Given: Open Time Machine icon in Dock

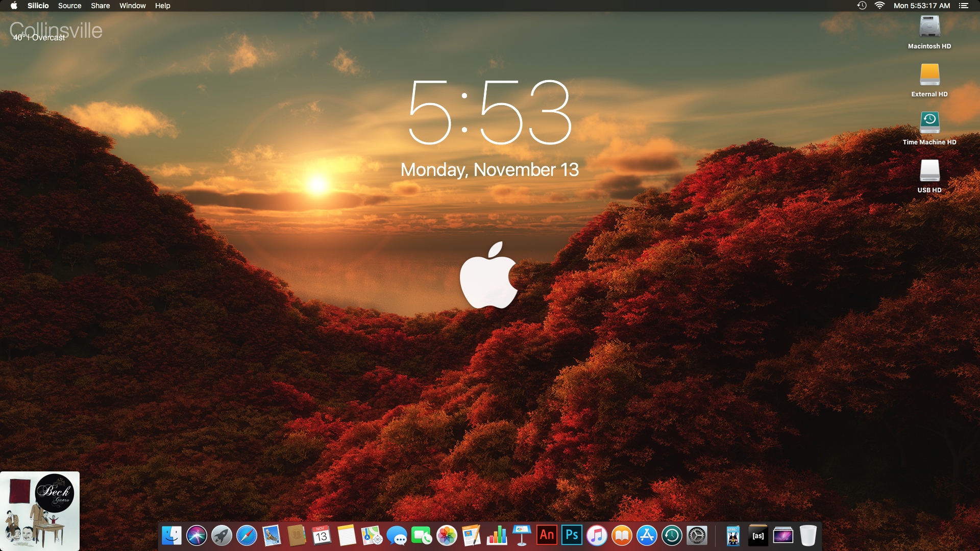Looking at the screenshot, I should point(672,536).
